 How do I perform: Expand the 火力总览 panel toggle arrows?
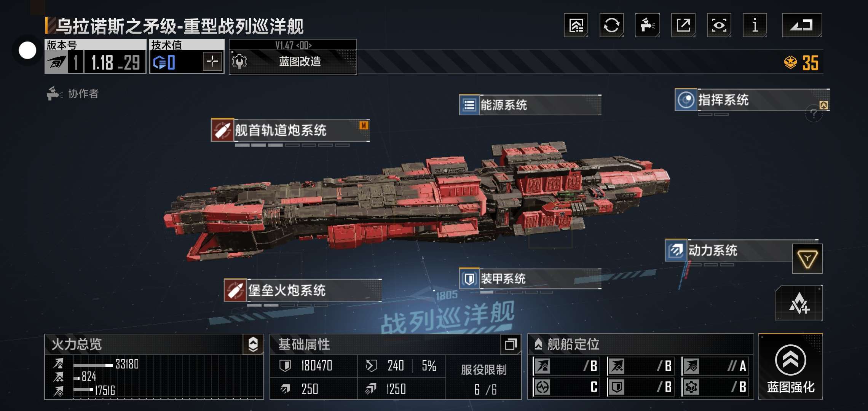click(253, 344)
